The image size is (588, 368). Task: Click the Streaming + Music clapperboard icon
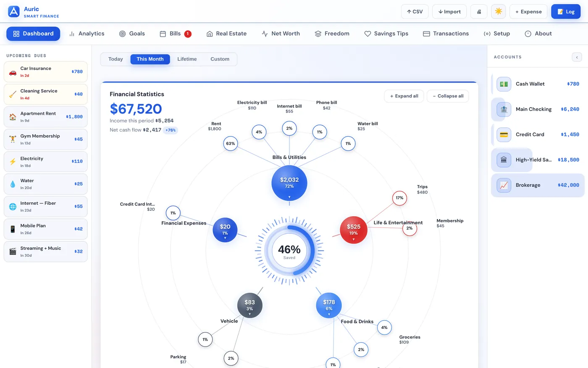coord(13,252)
